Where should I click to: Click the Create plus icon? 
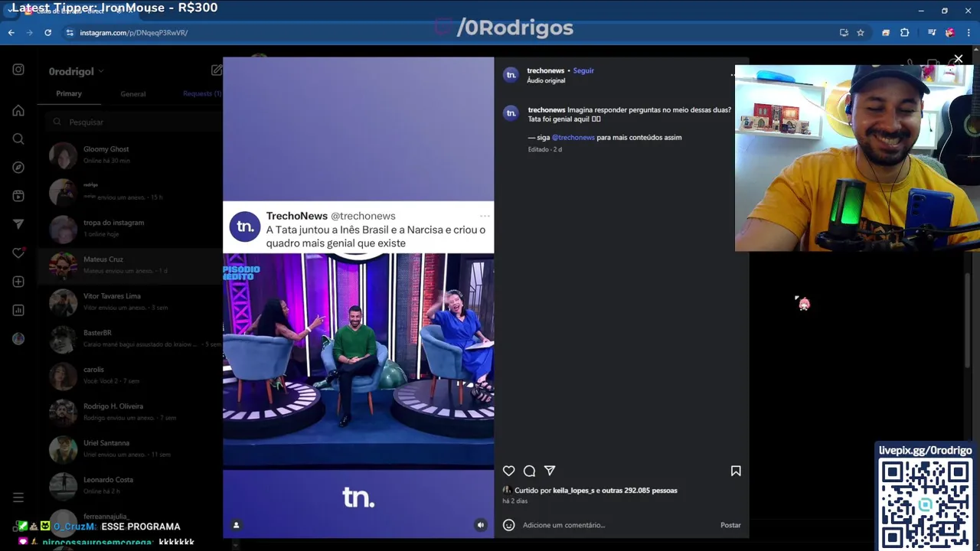click(18, 282)
